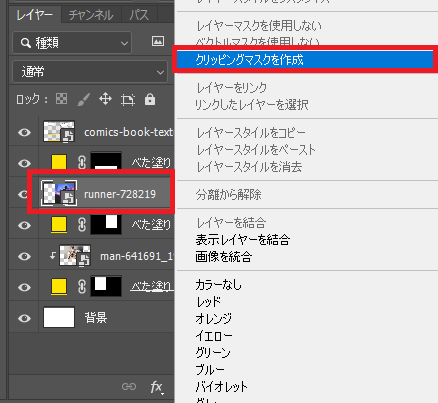Toggle visibility of the 背景 layer

coord(24,318)
